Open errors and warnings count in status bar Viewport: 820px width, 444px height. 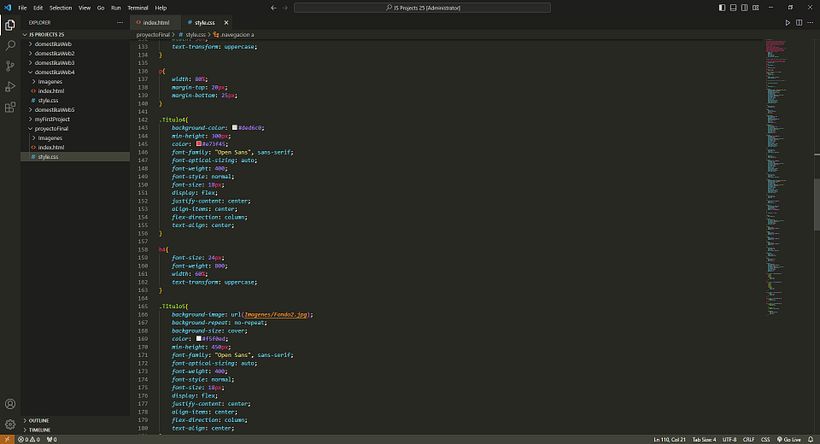pos(29,439)
